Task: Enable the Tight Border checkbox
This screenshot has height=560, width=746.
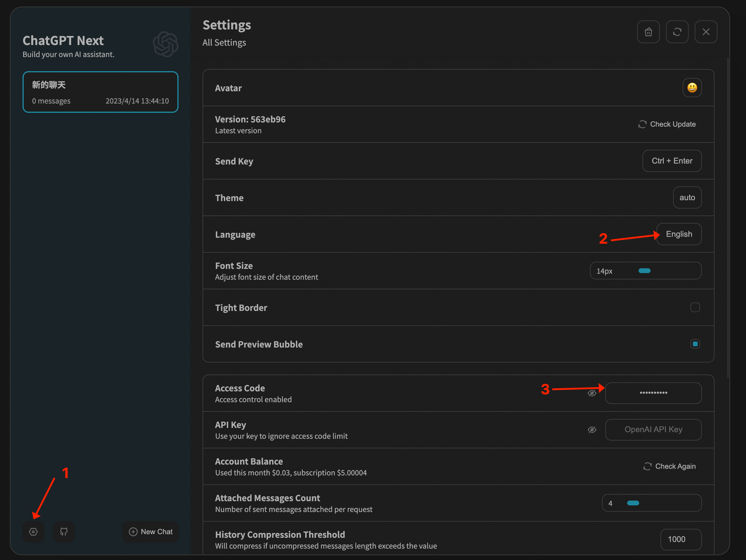Action: tap(695, 307)
